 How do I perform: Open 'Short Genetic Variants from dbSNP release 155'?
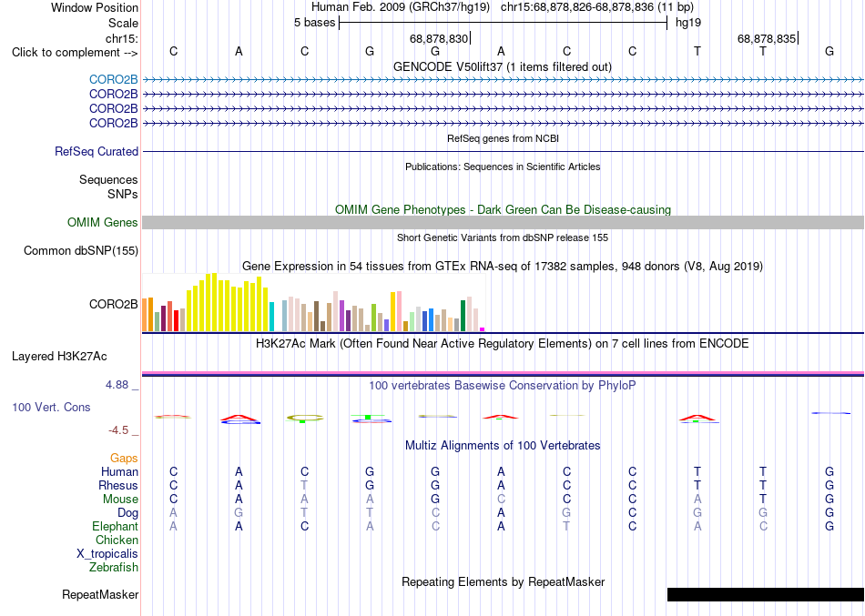coord(503,237)
